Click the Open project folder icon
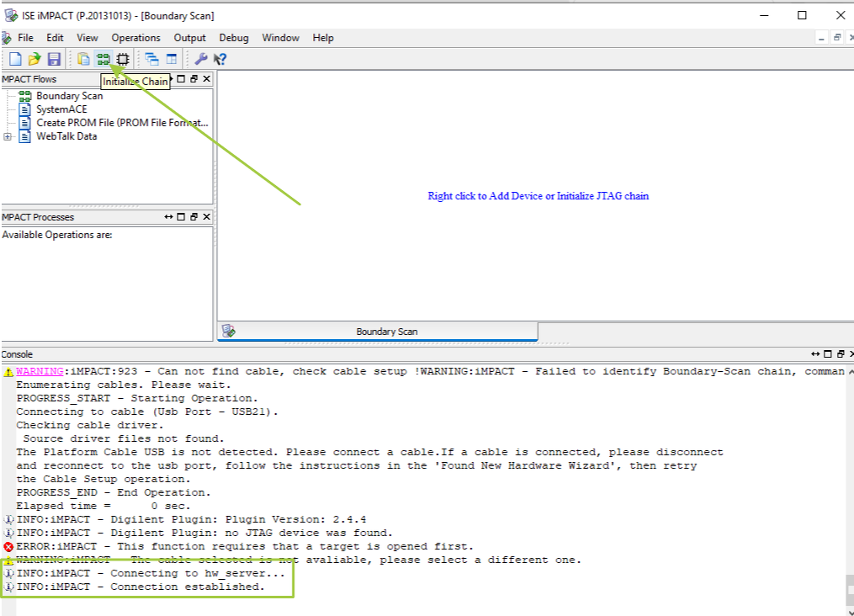Image resolution: width=854 pixels, height=616 pixels. 34,59
